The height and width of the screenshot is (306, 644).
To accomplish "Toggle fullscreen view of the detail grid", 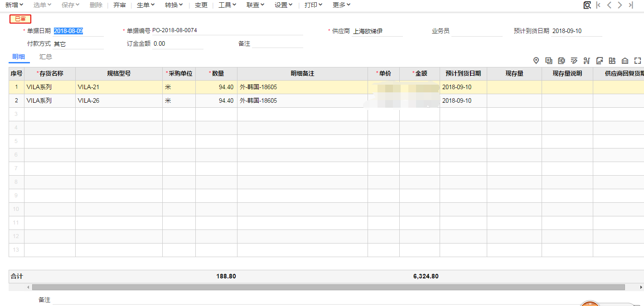I will (x=638, y=61).
